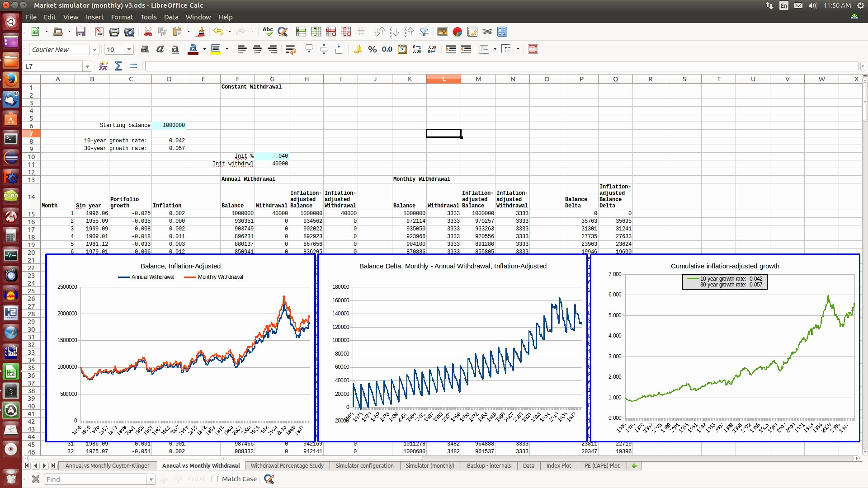Image resolution: width=868 pixels, height=488 pixels.
Task: Click in the Find text field
Action: click(95, 479)
